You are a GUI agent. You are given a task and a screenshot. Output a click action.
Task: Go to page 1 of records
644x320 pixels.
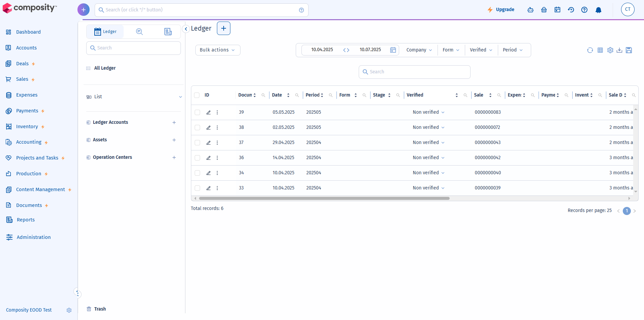click(x=627, y=211)
